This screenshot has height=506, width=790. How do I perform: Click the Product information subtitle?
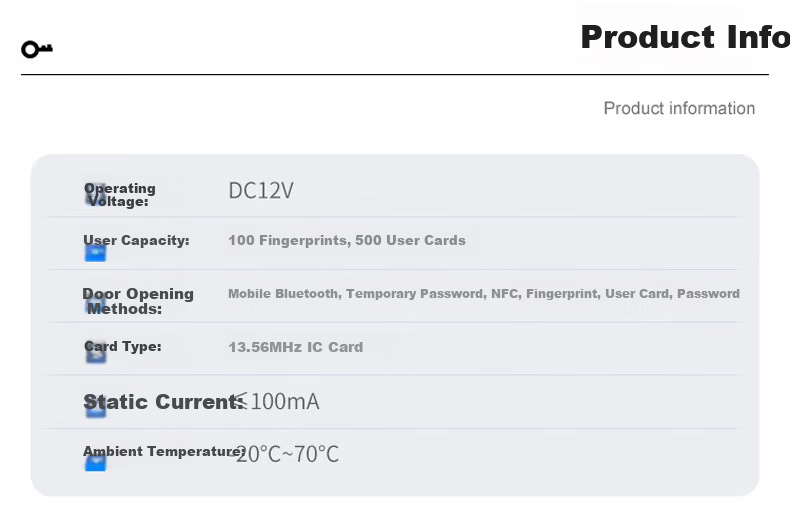tap(679, 108)
